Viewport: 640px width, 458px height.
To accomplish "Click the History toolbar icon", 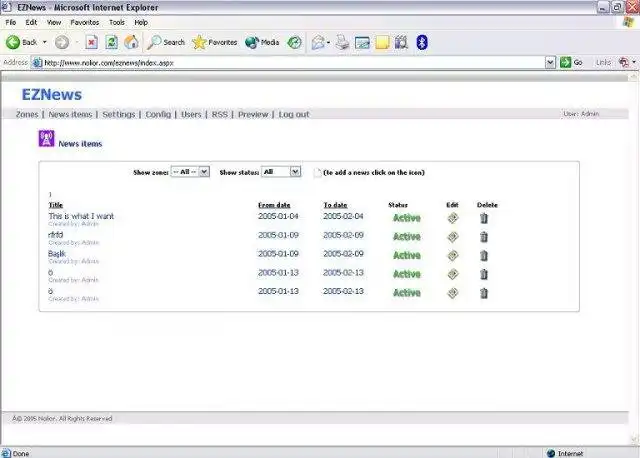I will pos(294,42).
